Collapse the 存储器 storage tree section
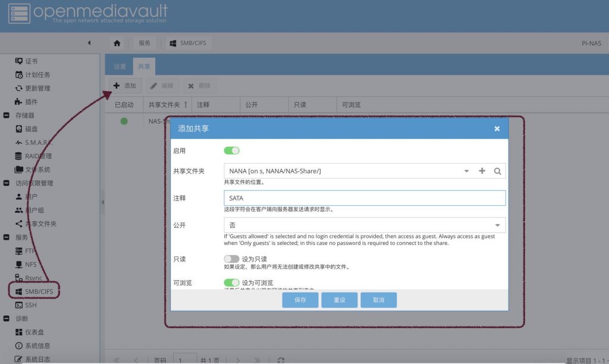 click(x=6, y=115)
